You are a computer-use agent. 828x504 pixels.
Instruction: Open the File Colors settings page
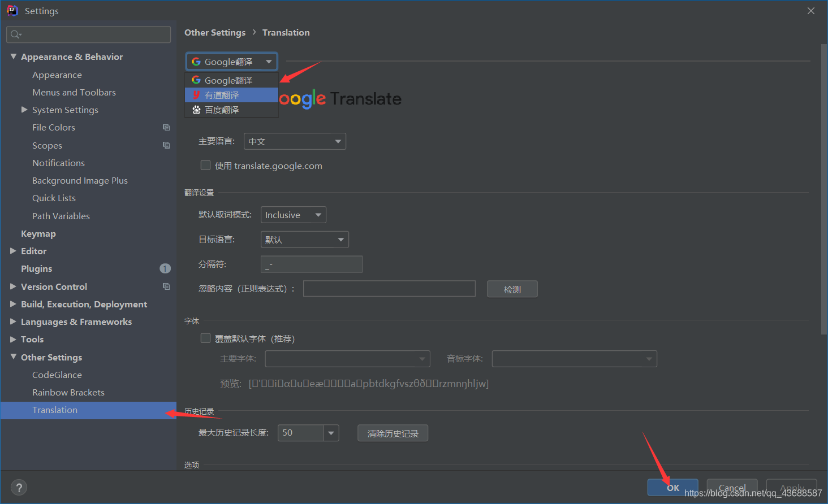point(54,127)
